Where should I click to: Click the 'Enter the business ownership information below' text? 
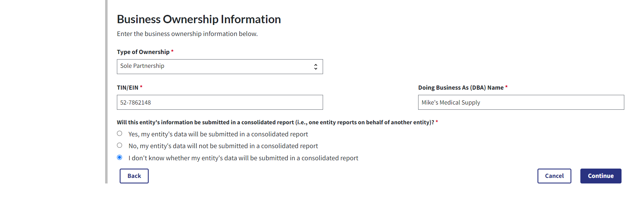pyautogui.click(x=187, y=34)
